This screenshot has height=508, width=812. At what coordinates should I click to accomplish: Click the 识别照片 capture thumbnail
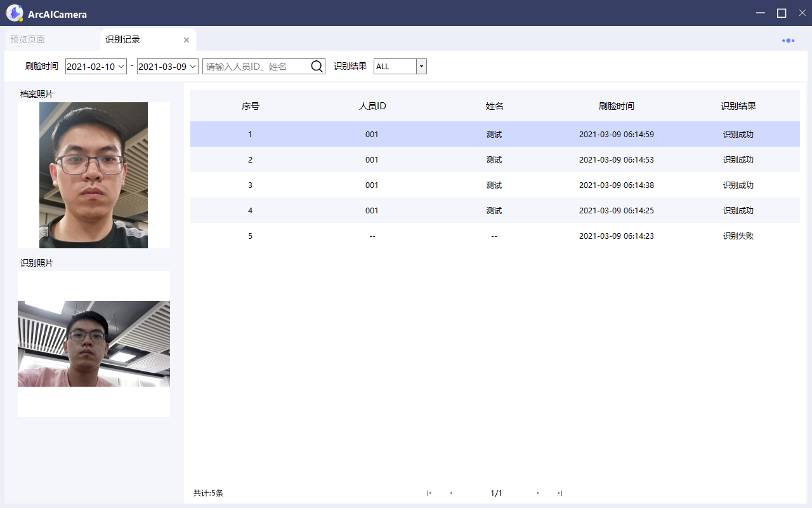[x=94, y=344]
